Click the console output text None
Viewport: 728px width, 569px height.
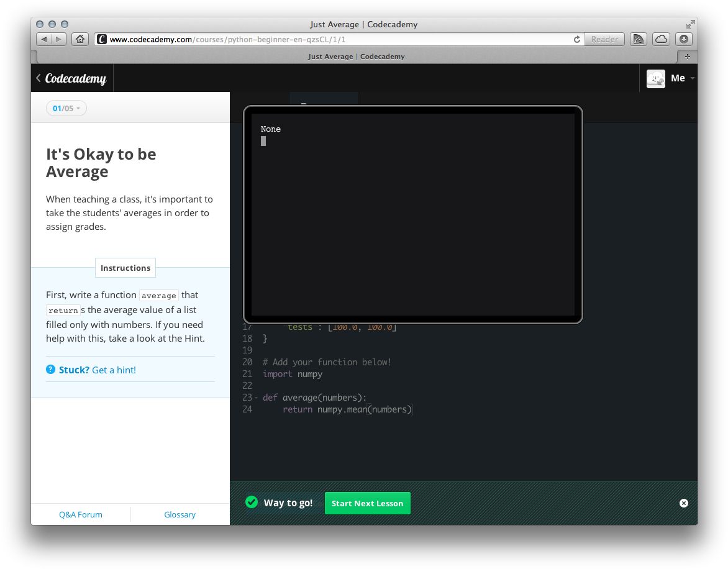[x=271, y=129]
